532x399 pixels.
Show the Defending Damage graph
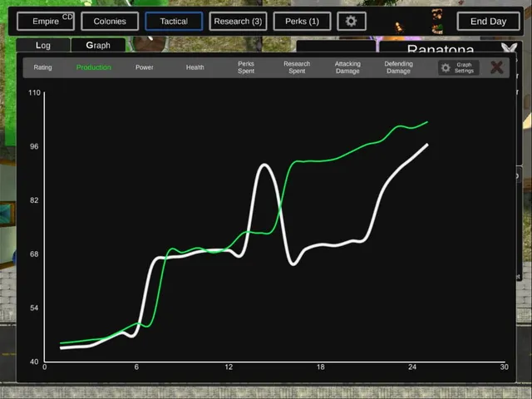pyautogui.click(x=398, y=67)
